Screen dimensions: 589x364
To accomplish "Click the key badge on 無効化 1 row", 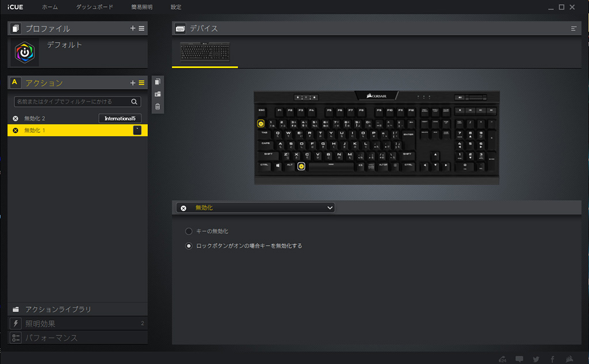I will pyautogui.click(x=137, y=131).
